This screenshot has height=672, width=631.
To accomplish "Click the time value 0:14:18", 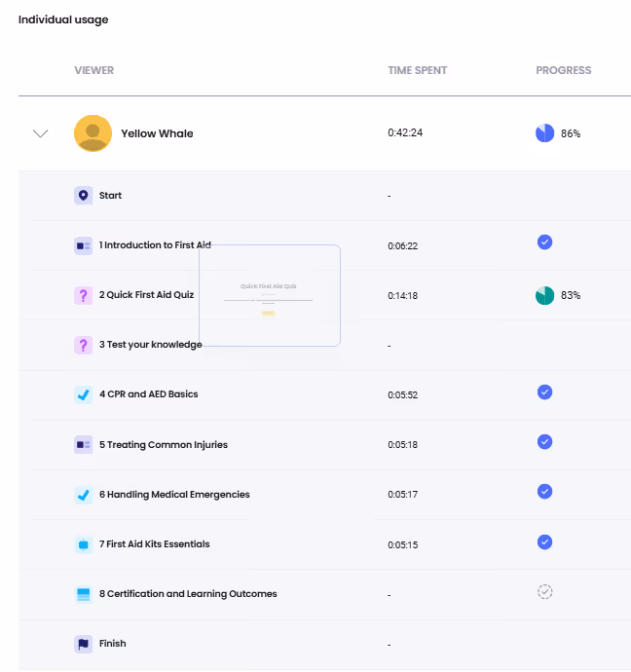I will [x=403, y=296].
